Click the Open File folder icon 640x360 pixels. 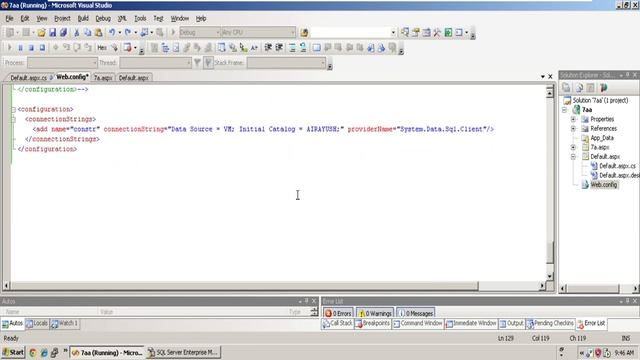tap(41, 33)
